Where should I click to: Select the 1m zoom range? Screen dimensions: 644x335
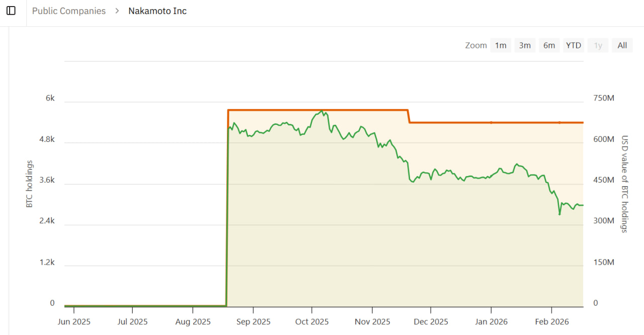(x=501, y=45)
